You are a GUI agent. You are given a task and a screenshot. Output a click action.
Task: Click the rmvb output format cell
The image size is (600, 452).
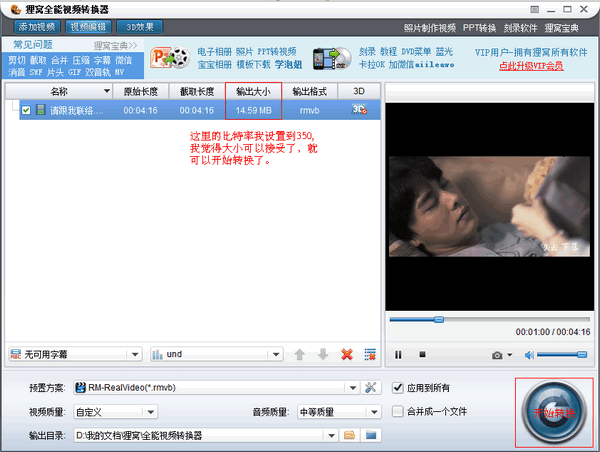click(310, 111)
